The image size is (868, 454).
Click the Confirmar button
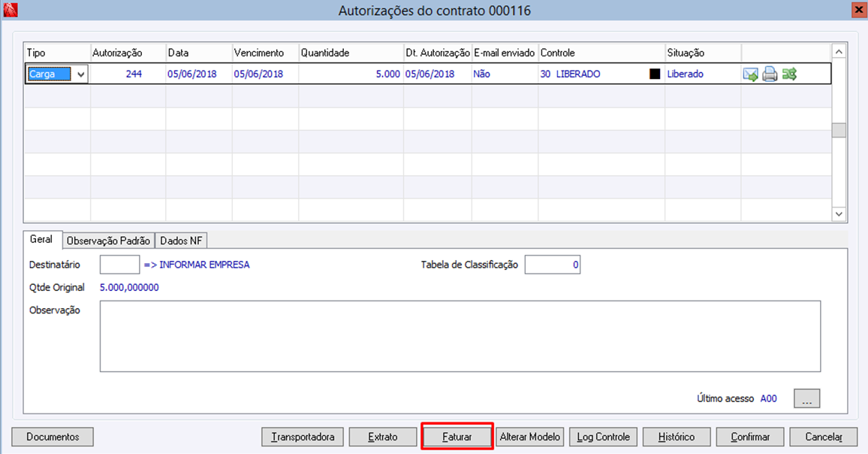click(750, 437)
